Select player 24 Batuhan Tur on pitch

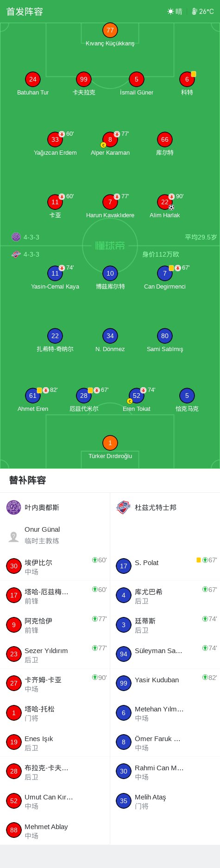tap(32, 79)
